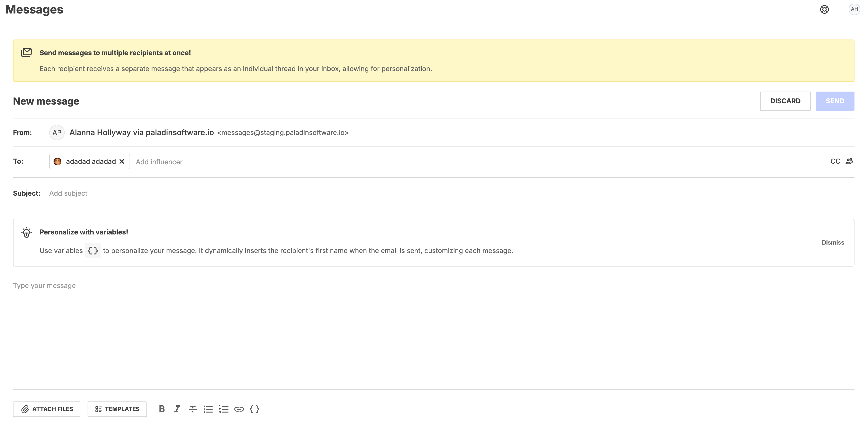Screen dimensions: 868x427
Task: Click the adadad adadad recipient avatar
Action: click(x=58, y=161)
